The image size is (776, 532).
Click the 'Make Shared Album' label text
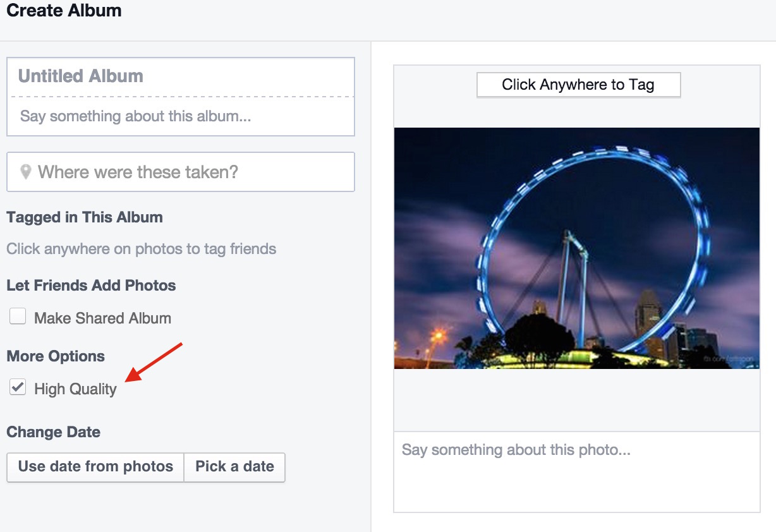point(102,318)
